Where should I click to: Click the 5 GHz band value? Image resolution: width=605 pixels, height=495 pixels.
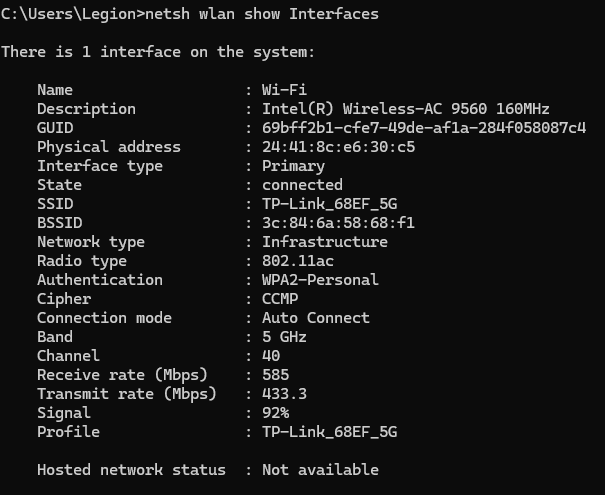(284, 337)
